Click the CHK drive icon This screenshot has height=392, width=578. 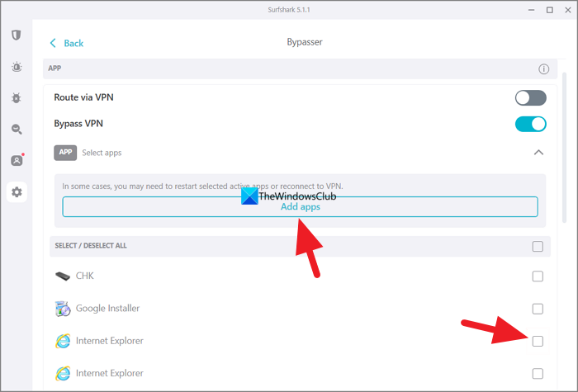click(x=63, y=276)
